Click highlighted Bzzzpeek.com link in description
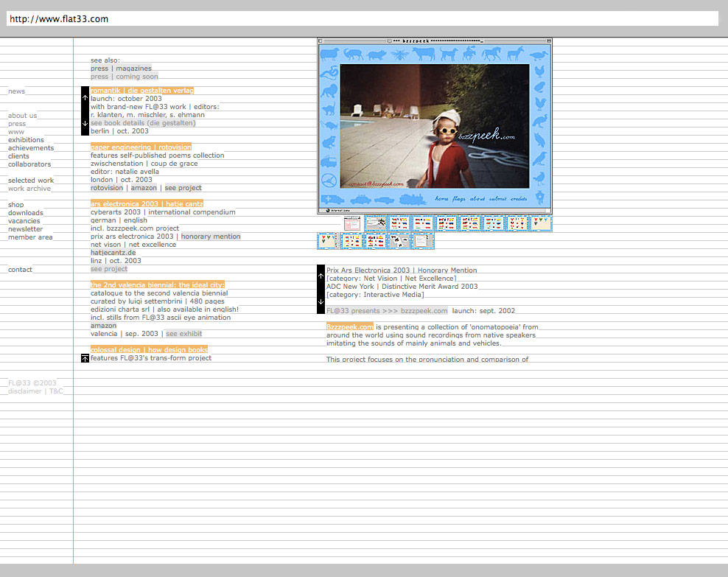Viewport: 728px width, 577px height. (349, 326)
